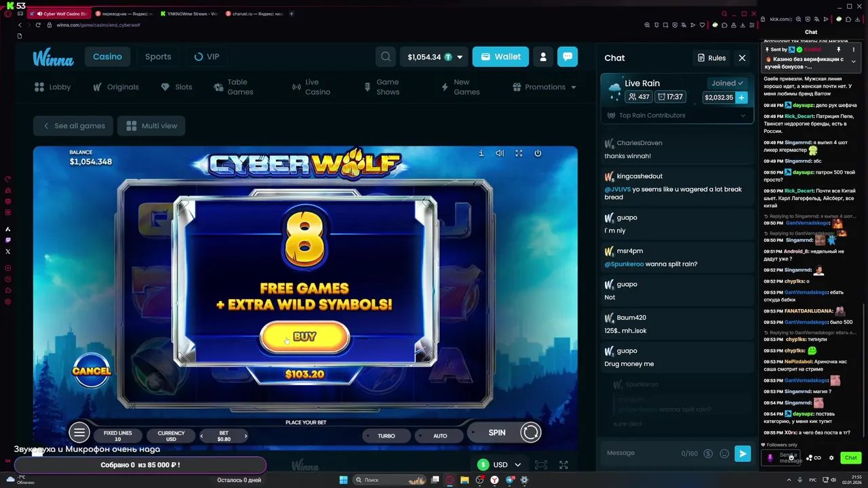Open the Windows Start menu
This screenshot has height=488, width=868.
pyautogui.click(x=343, y=480)
